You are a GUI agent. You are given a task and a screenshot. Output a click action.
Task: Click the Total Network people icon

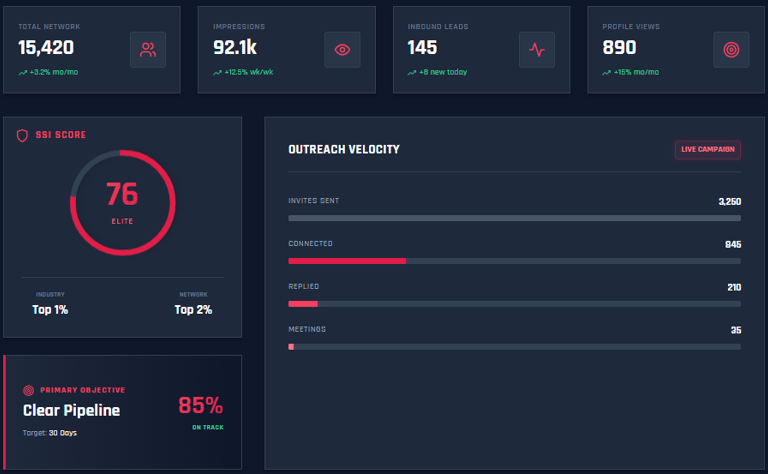coord(148,49)
